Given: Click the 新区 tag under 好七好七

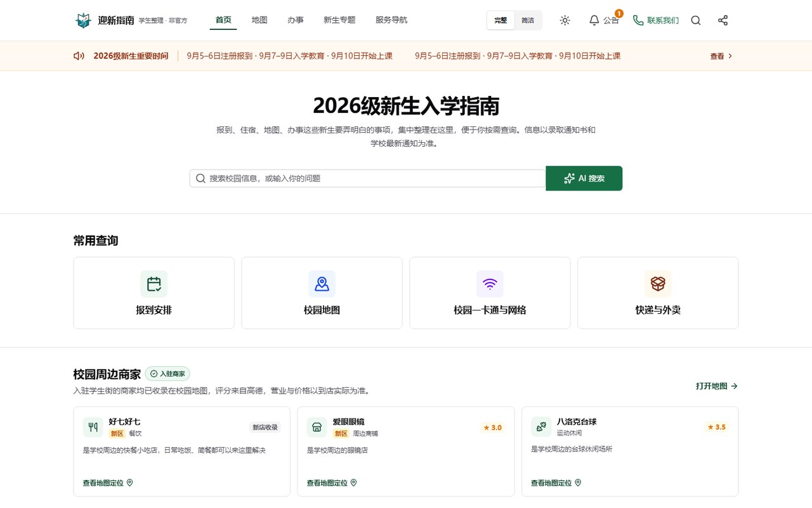Looking at the screenshot, I should (117, 433).
